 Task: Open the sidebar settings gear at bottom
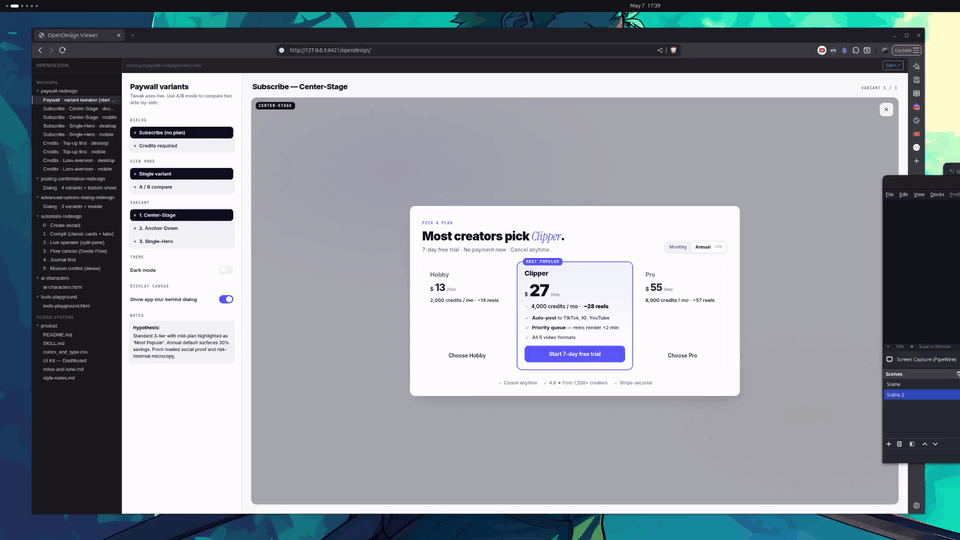pos(917,506)
